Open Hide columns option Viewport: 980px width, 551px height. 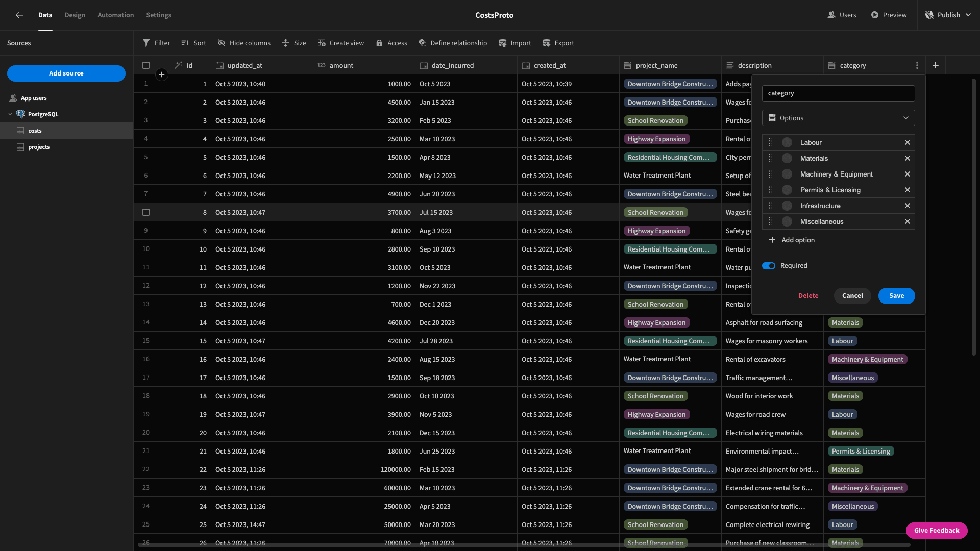point(244,43)
